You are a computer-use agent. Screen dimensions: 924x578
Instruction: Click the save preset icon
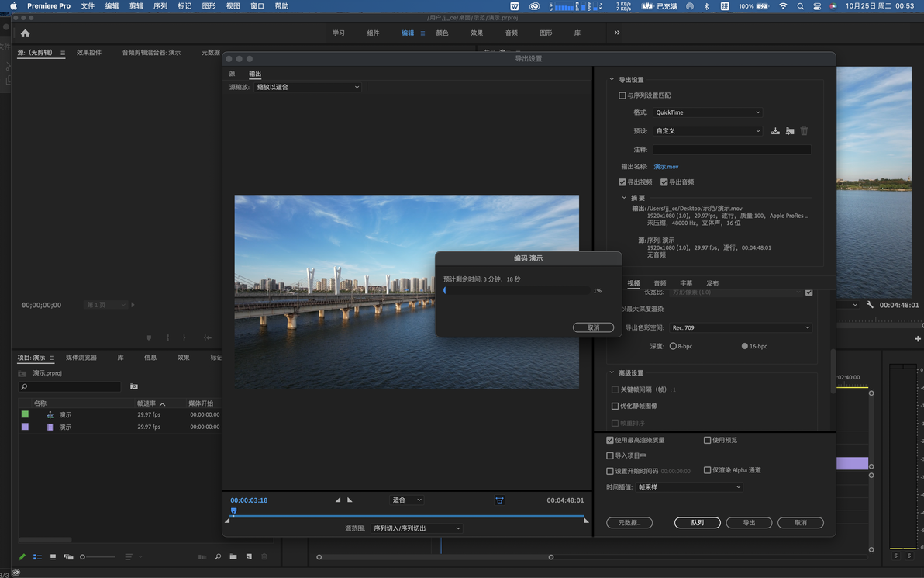point(775,131)
